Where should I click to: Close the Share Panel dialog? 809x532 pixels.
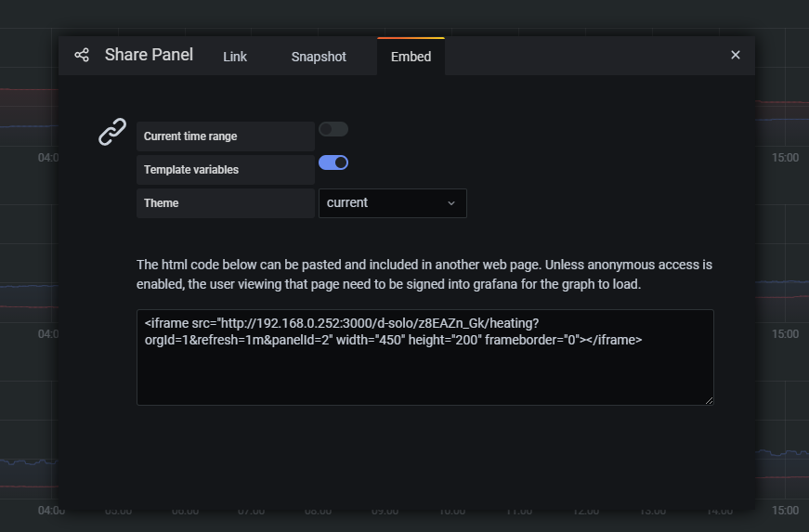[736, 55]
